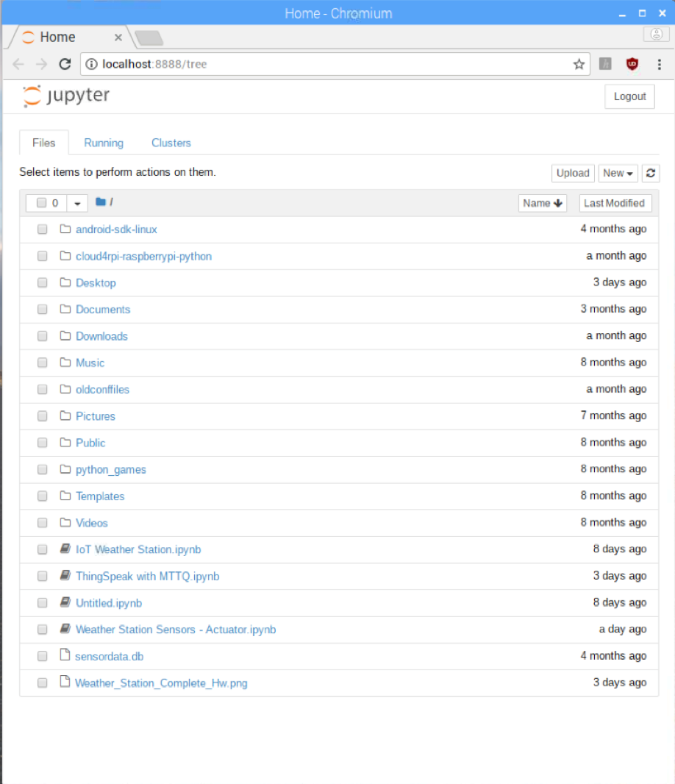Open the breadcrumb folder icon next to /
Viewport: 675px width, 784px height.
pyautogui.click(x=99, y=202)
